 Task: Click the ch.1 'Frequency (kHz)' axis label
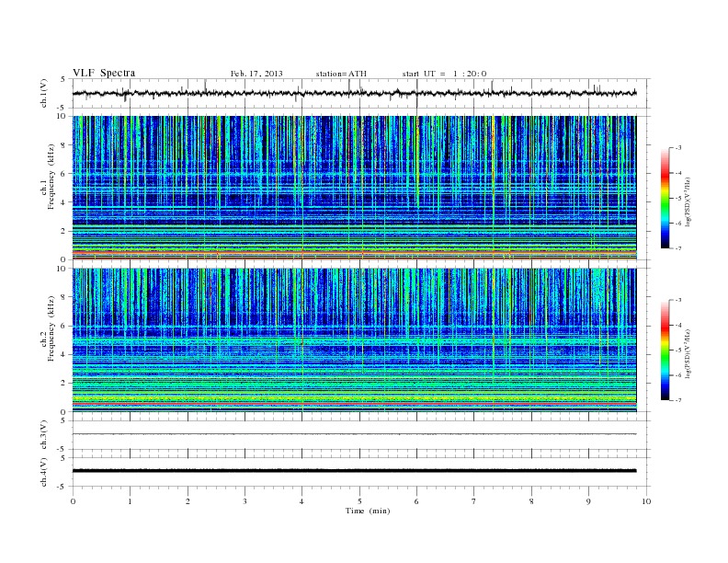[x=51, y=177]
